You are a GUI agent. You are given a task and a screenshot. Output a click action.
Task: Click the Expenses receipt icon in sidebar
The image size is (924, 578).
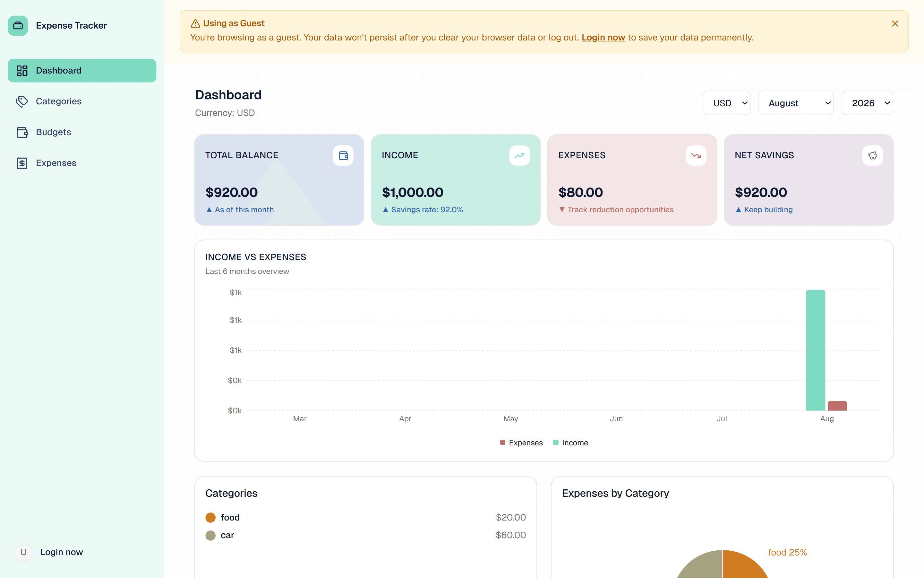pyautogui.click(x=22, y=163)
